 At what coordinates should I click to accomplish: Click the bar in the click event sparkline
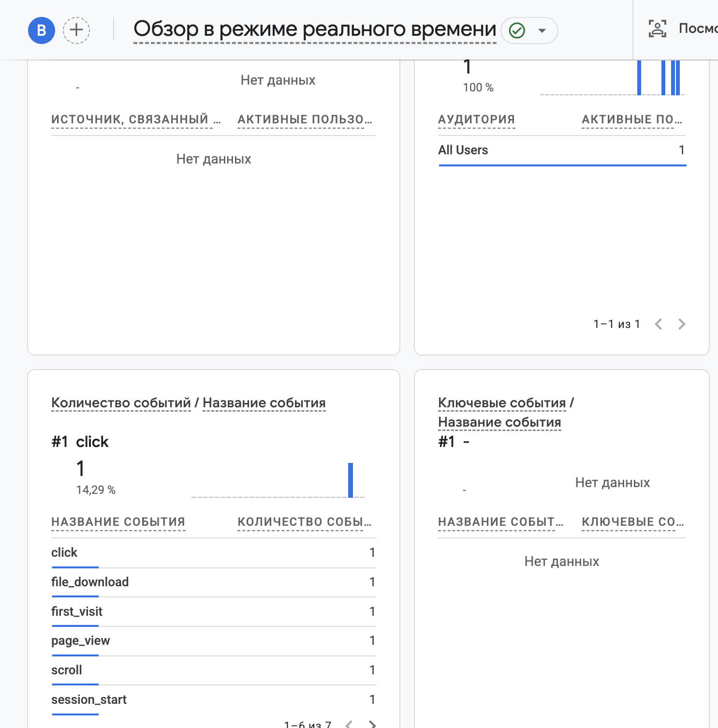tap(351, 480)
